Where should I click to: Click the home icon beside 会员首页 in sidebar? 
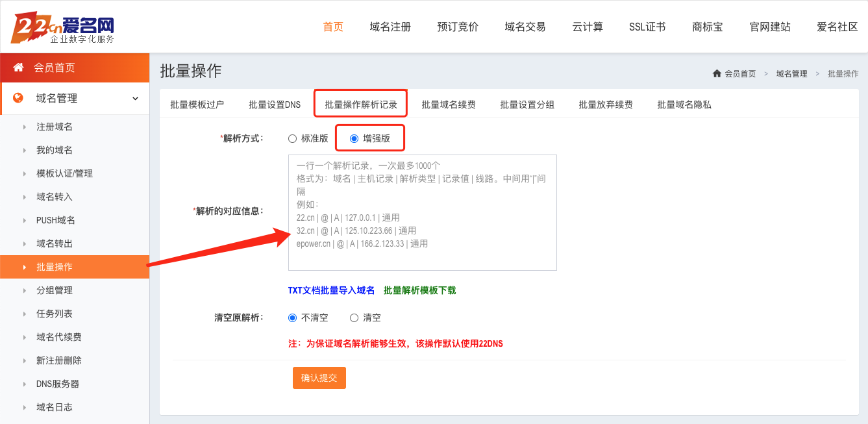coord(18,68)
